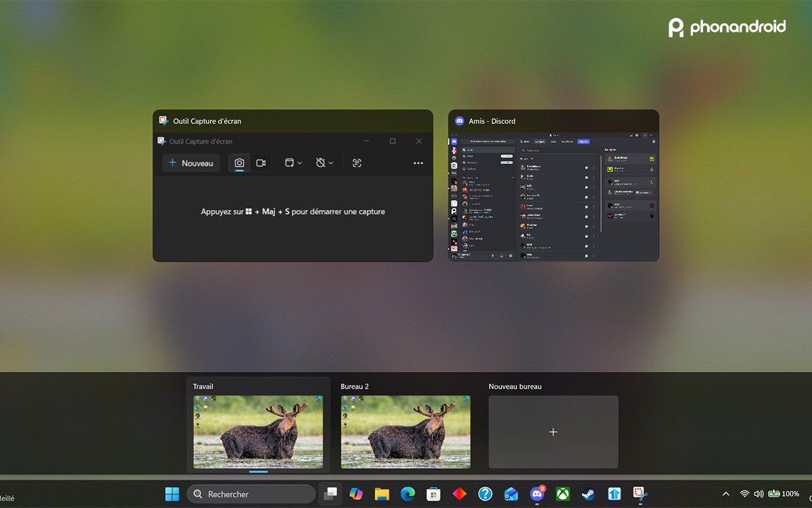Viewport: 812px width, 508px height.
Task: Open the capture shape dropdown in Snipping Tool
Action: tap(293, 163)
